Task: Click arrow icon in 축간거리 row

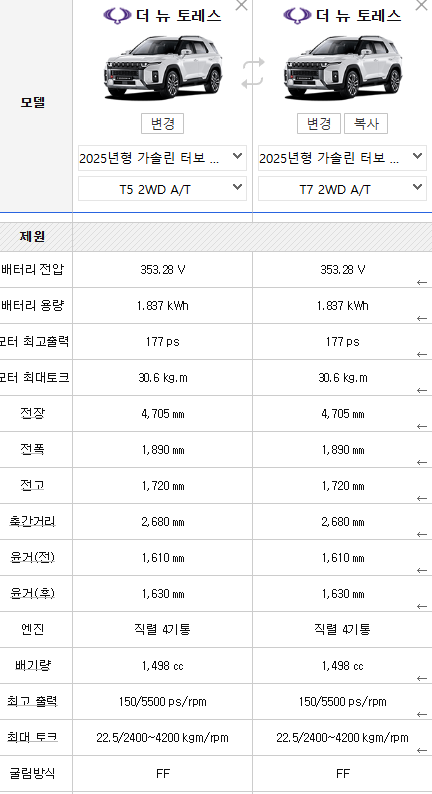Action: (422, 534)
